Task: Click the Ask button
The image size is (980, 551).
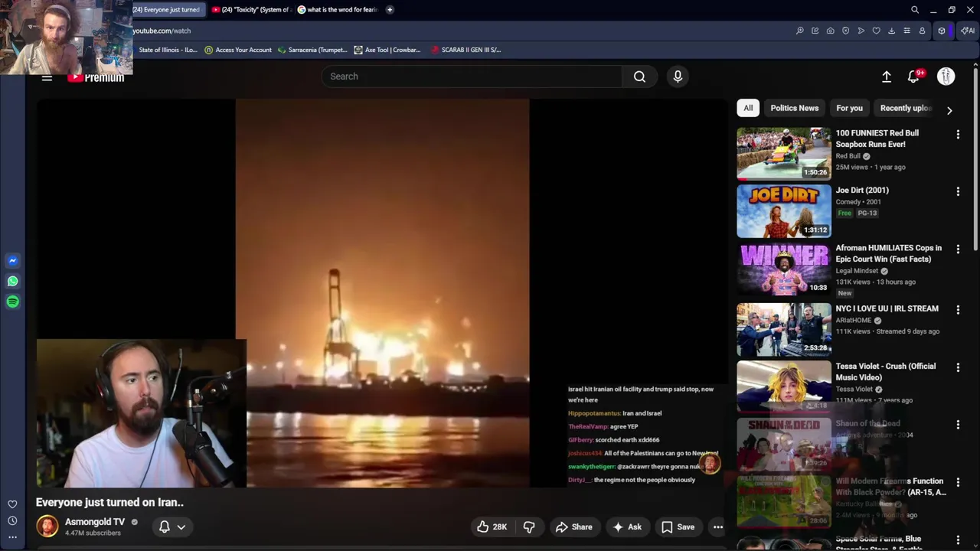Action: (x=627, y=527)
